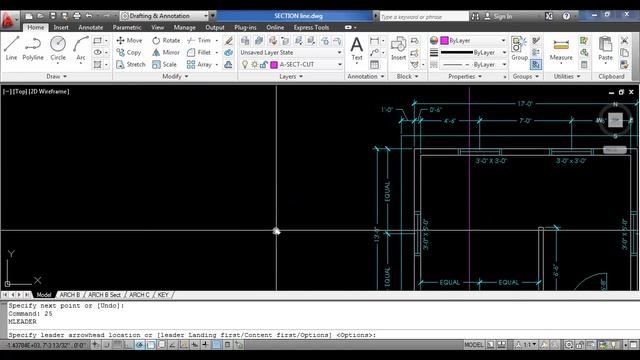Click the linear dimension icon in Annotation
640x360 pixels.
374,40
